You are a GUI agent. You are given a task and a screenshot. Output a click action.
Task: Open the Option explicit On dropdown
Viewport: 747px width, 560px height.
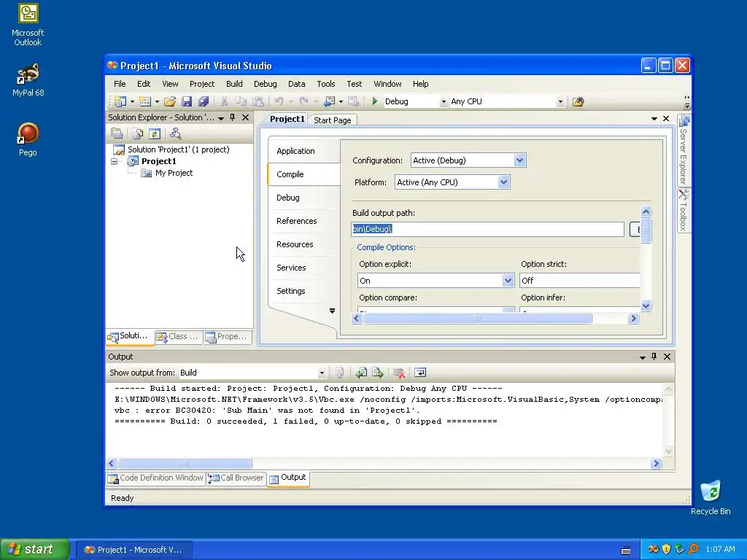coord(508,281)
